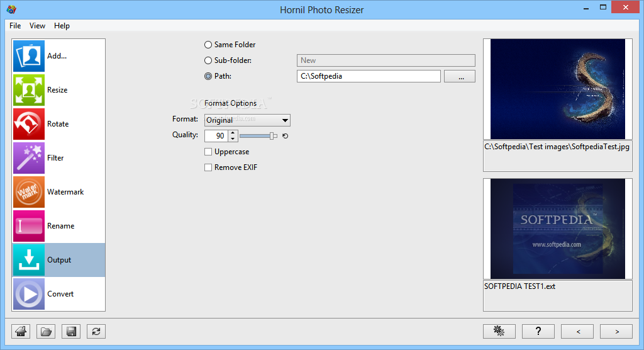Click the sub-folder name field showing New

[x=386, y=60]
